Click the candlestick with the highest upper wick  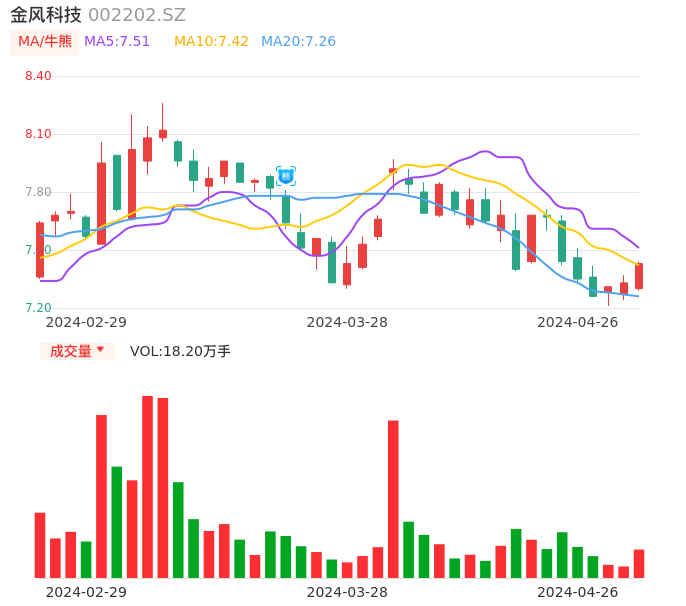pos(163,134)
